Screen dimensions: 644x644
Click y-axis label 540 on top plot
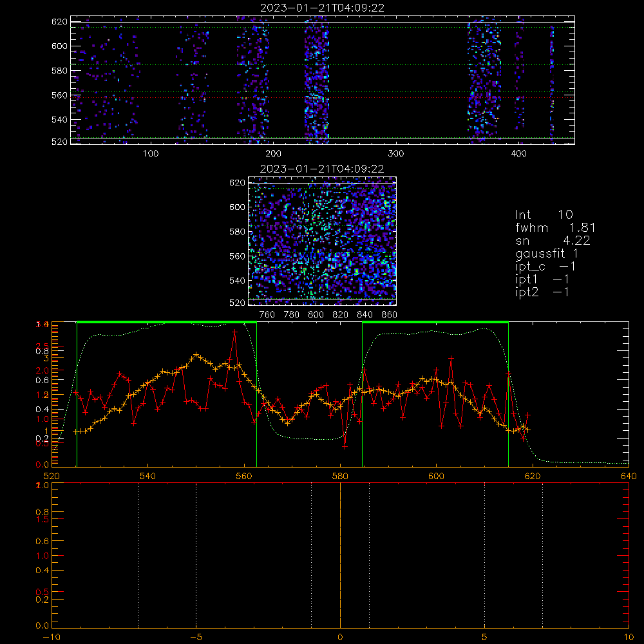59,120
